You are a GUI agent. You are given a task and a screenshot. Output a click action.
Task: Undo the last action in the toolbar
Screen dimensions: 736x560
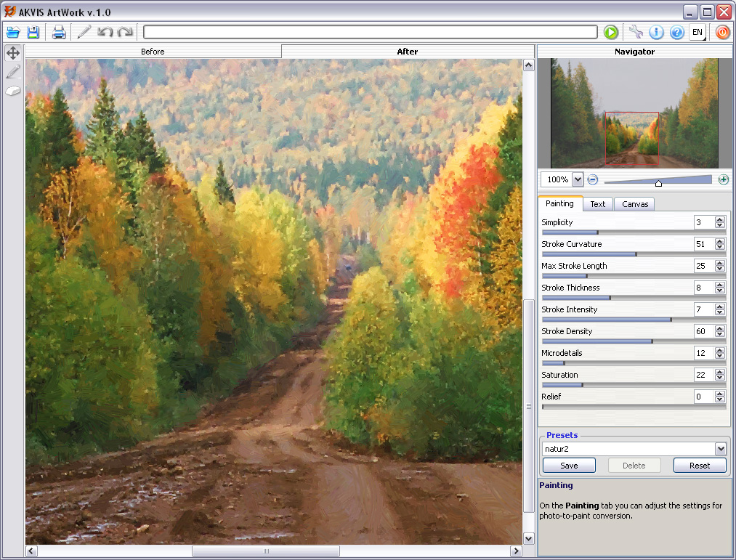[105, 32]
